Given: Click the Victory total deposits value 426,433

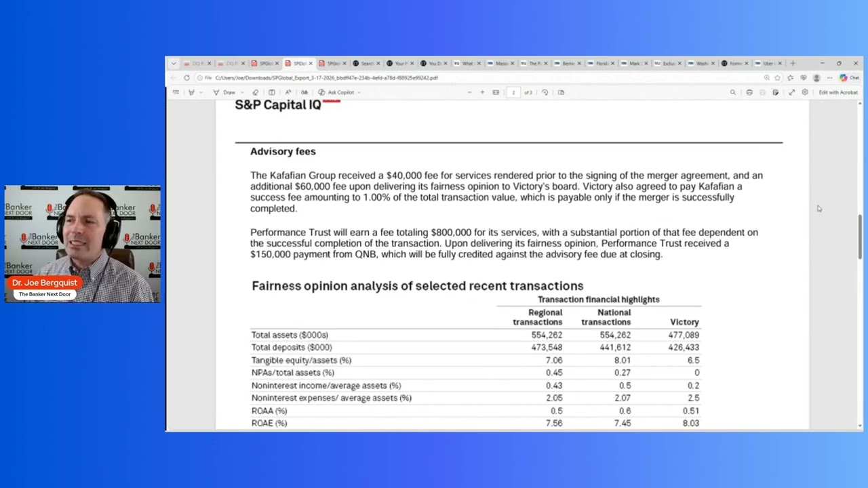Looking at the screenshot, I should tap(683, 347).
